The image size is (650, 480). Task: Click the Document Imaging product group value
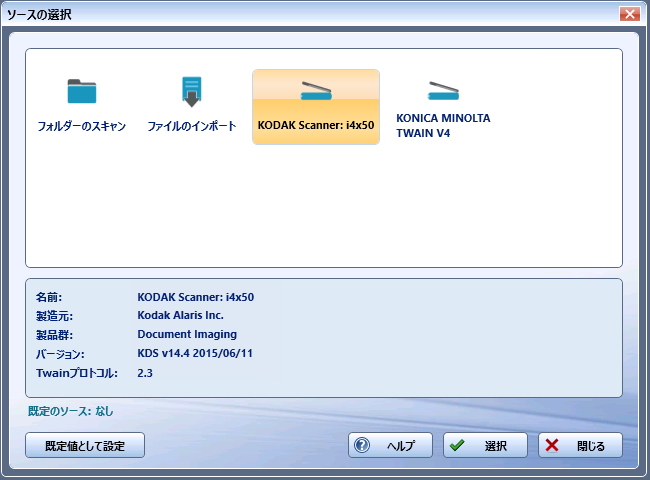[187, 335]
